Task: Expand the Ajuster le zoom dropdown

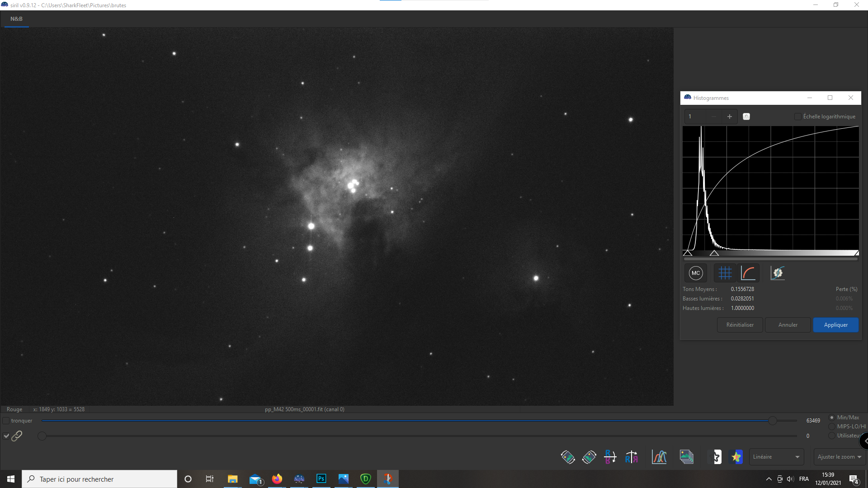Action: [839, 457]
